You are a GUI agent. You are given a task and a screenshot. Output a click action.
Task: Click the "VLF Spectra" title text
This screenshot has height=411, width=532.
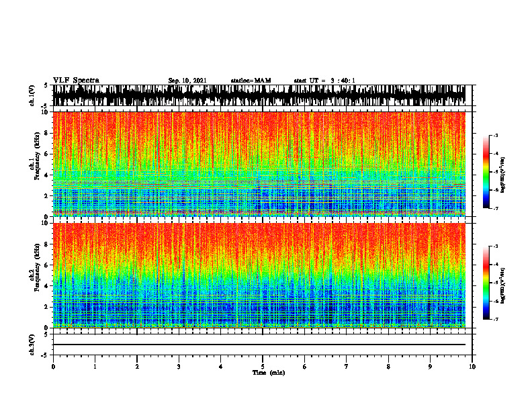(76, 81)
